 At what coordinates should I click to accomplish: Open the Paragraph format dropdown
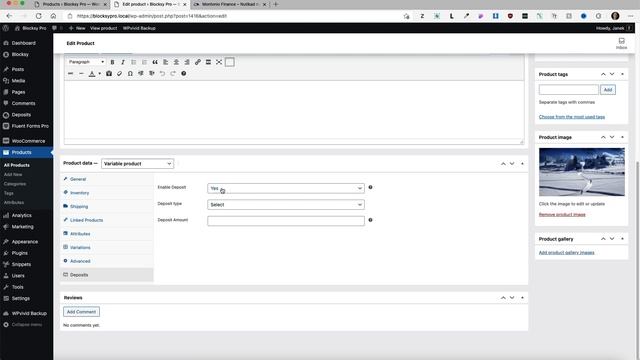point(86,62)
